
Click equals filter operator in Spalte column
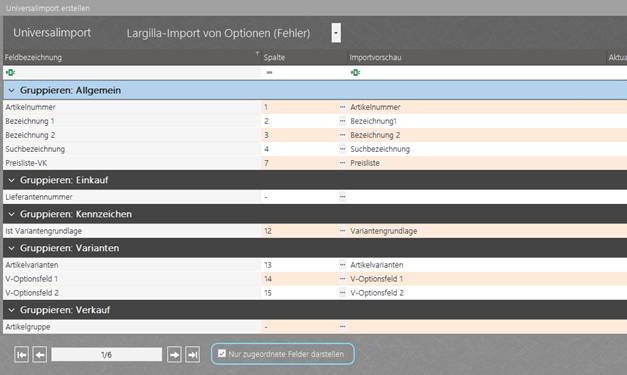(270, 72)
